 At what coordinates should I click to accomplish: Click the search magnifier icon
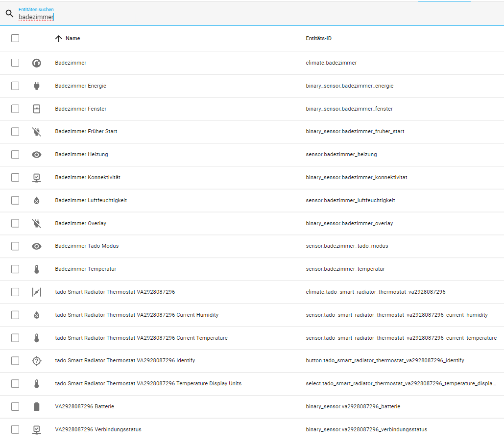[x=10, y=14]
